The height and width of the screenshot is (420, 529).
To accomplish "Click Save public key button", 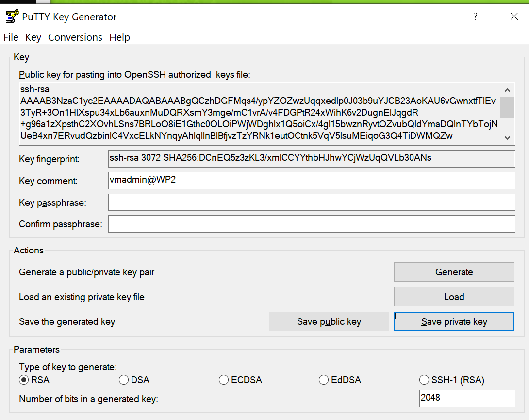I will pyautogui.click(x=329, y=321).
